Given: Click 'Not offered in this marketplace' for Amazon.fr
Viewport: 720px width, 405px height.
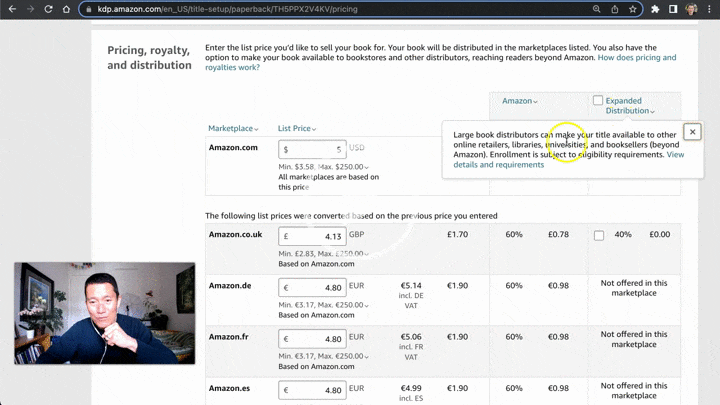Looking at the screenshot, I should [x=634, y=339].
